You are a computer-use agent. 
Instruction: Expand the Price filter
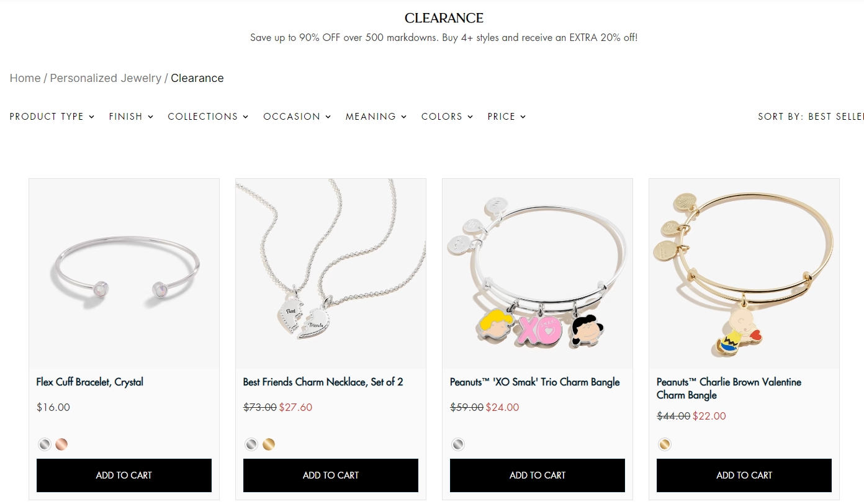click(x=506, y=117)
